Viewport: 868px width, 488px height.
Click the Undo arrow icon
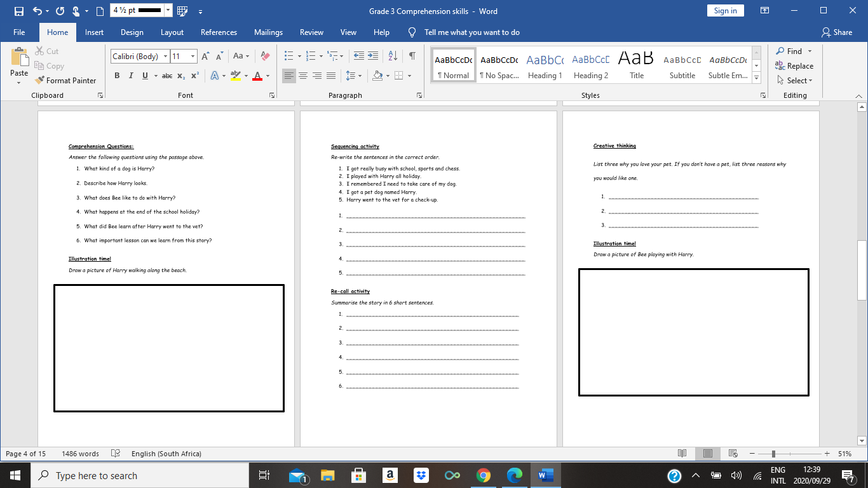[x=37, y=11]
